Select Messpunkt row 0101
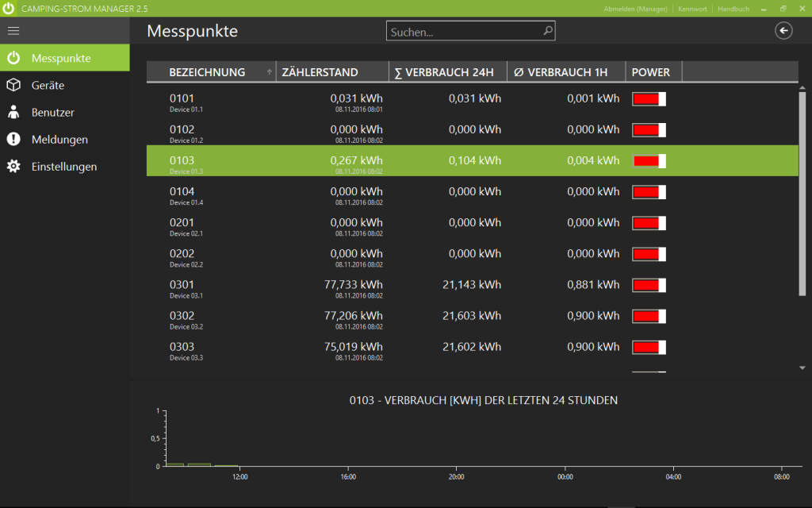812x508 pixels. coord(473,98)
